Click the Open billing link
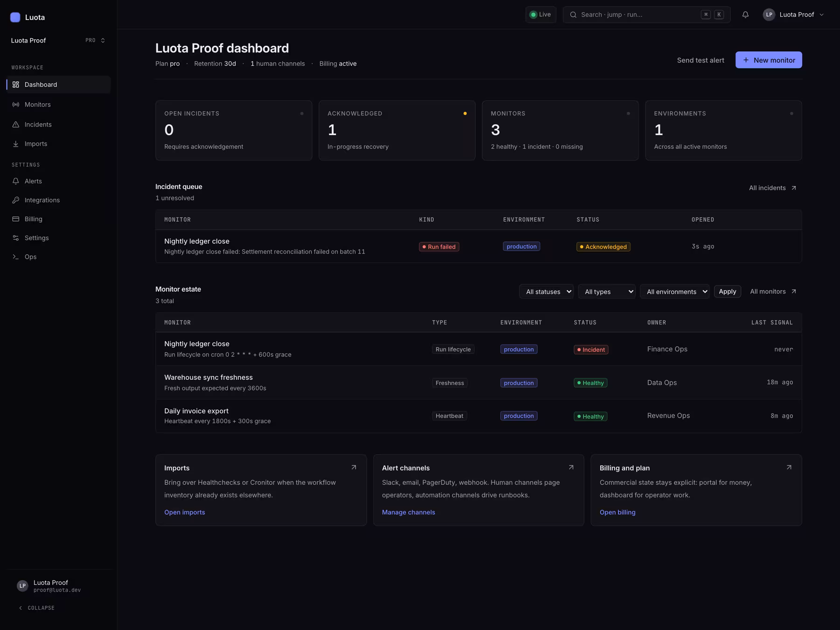 tap(617, 512)
